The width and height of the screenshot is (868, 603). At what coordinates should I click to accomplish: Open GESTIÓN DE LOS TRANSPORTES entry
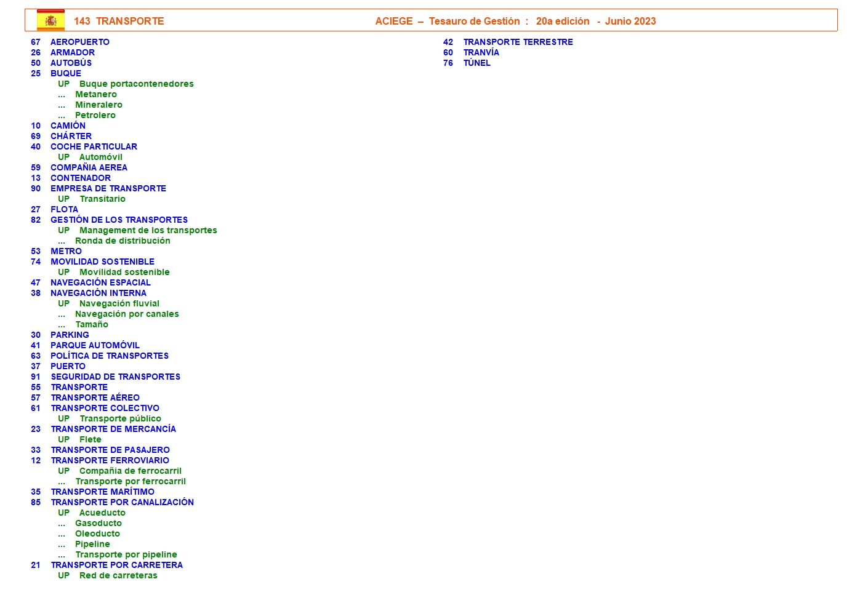119,220
